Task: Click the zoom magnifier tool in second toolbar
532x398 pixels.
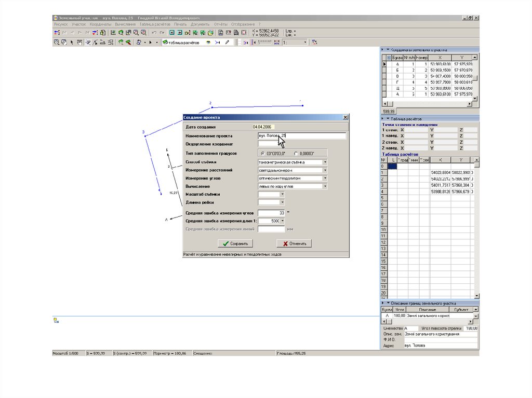Action: 56,43
